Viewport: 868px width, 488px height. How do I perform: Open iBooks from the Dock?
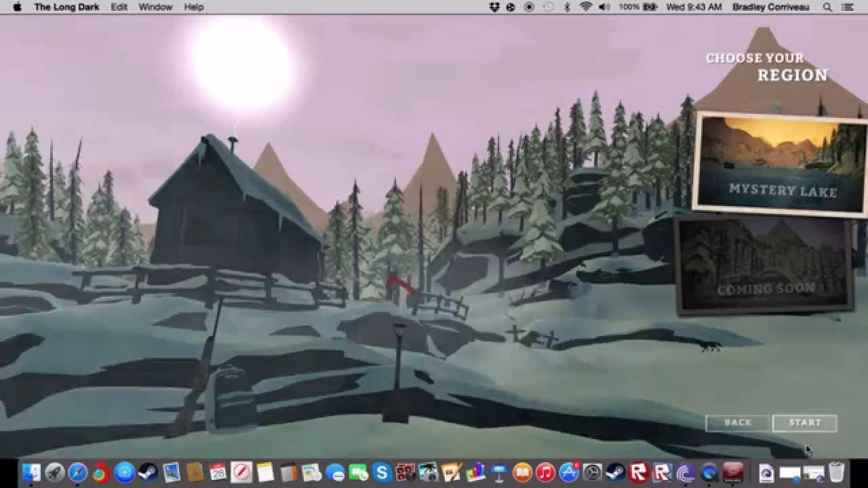tap(522, 472)
